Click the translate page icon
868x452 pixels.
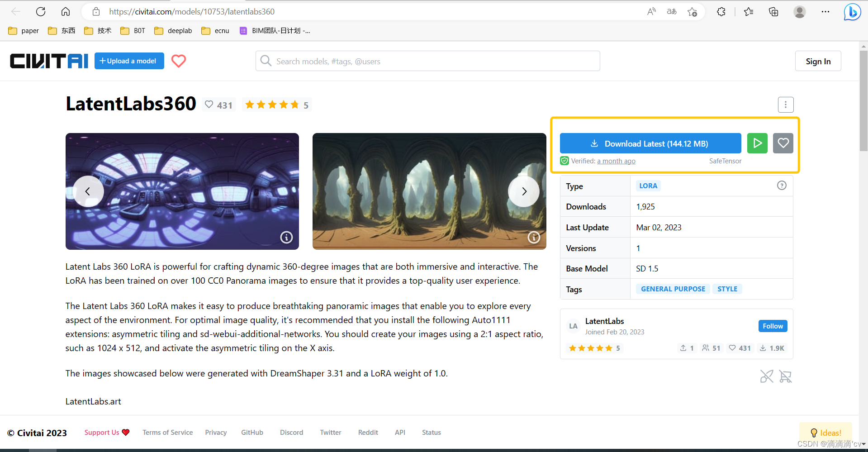click(672, 12)
